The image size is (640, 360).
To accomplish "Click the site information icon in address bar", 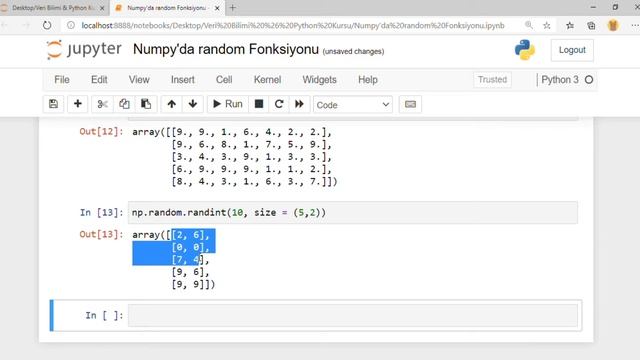I will (71, 25).
